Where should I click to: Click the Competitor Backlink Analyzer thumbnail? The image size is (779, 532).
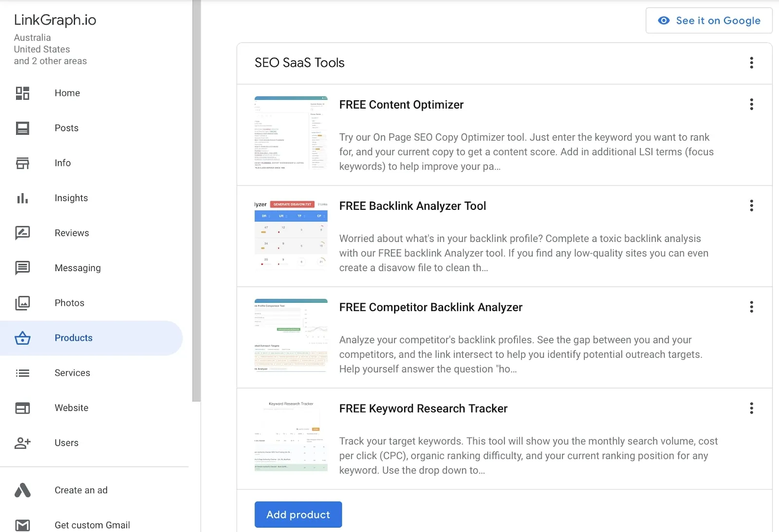(x=291, y=335)
